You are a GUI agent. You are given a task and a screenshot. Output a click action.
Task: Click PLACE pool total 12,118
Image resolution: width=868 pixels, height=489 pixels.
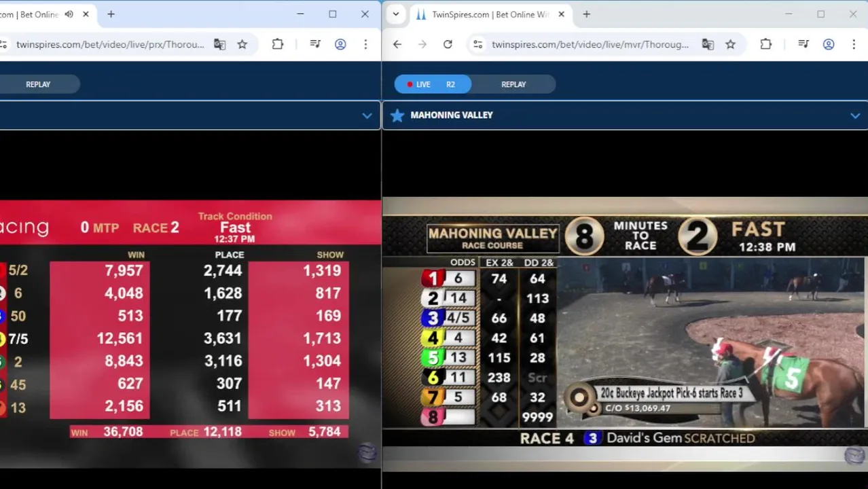(x=223, y=432)
